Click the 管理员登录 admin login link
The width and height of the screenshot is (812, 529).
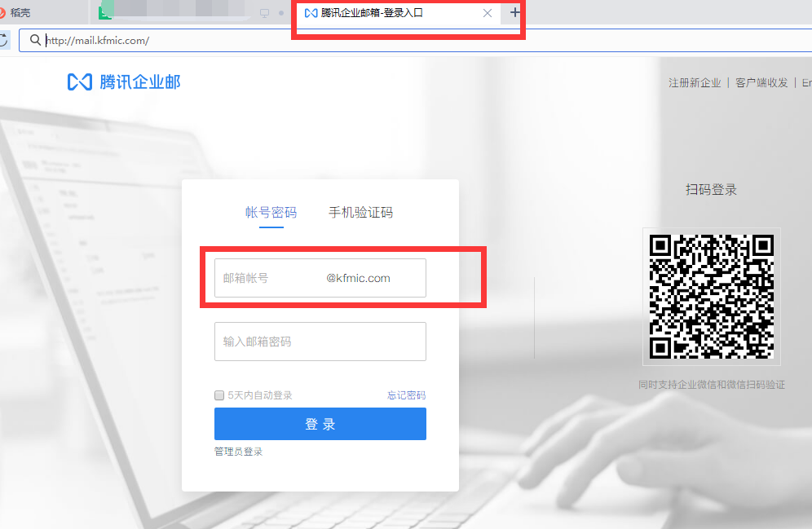[237, 451]
